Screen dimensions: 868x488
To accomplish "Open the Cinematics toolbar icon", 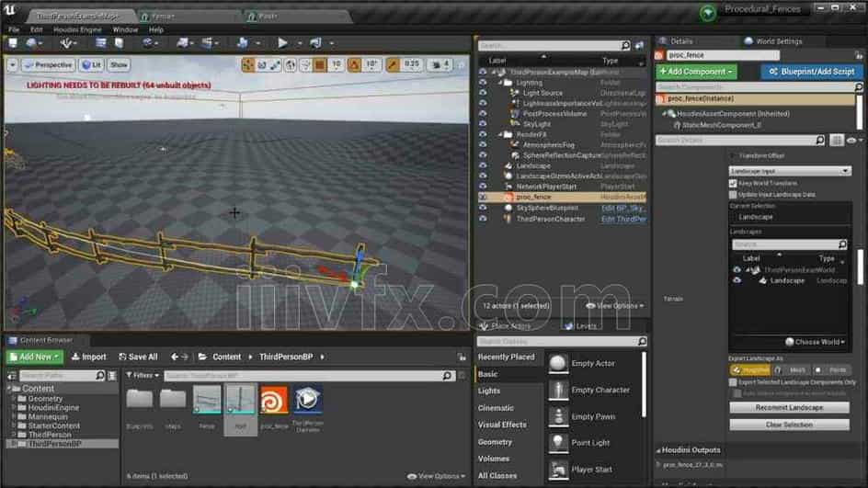I will 207,42.
